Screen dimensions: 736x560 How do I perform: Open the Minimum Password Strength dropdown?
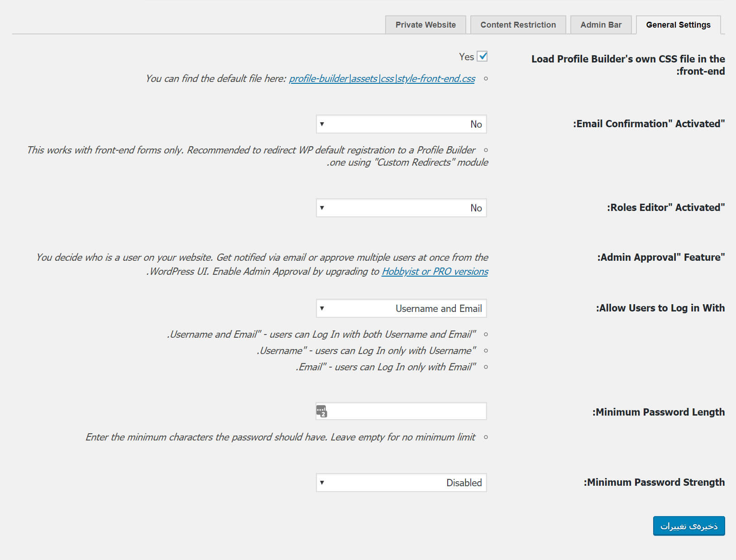pos(401,483)
